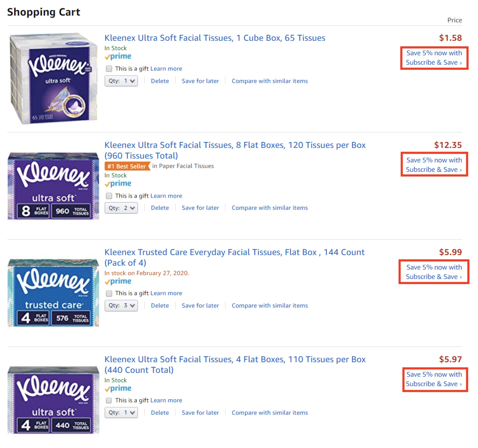Save the 440 Count item for later
Viewport: 478px width, 448px height.
point(200,412)
